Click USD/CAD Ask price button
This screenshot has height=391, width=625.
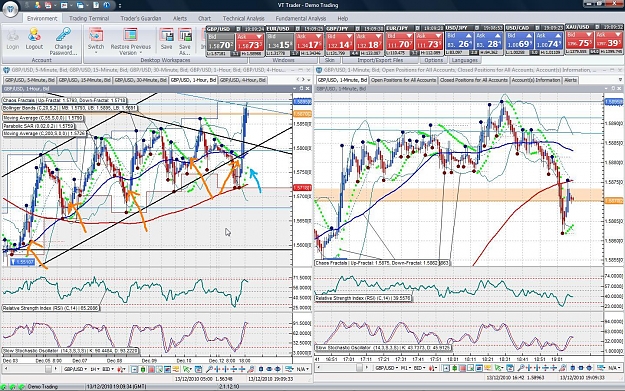(548, 41)
